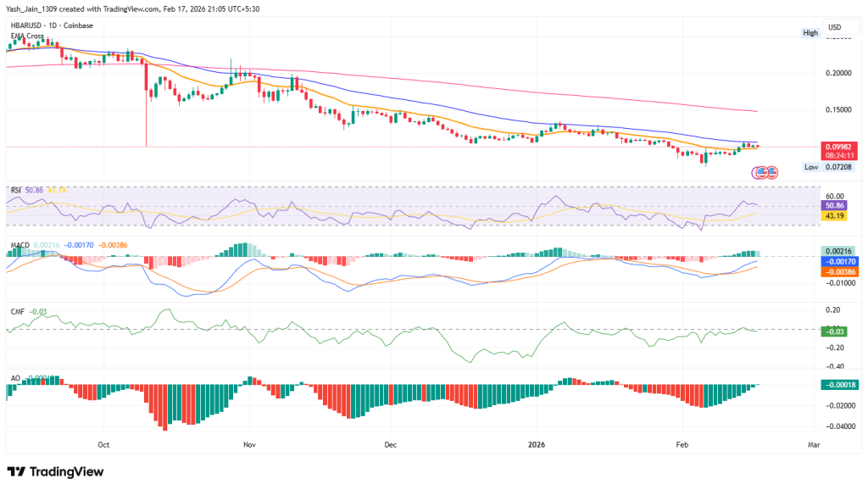Click the Coinbase exchange name in the title

point(78,25)
